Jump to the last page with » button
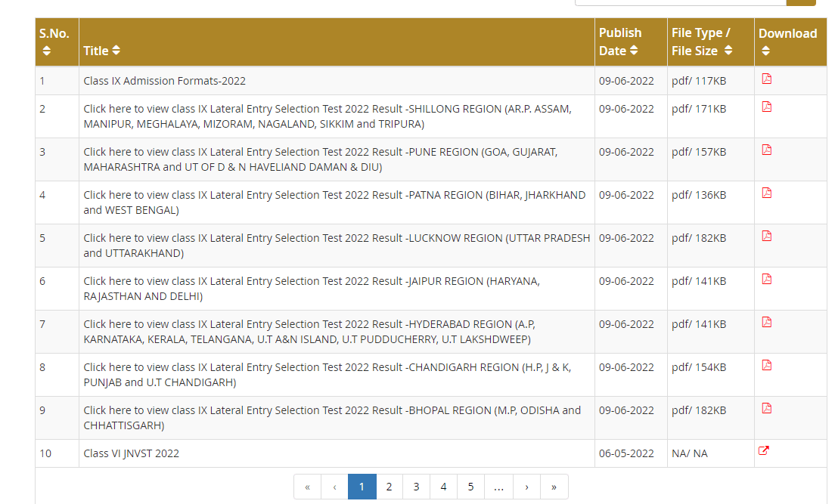Image resolution: width=835 pixels, height=504 pixels. click(554, 487)
